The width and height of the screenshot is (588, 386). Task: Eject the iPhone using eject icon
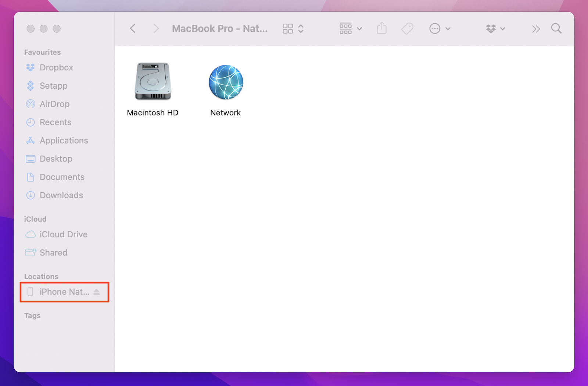[x=97, y=292]
